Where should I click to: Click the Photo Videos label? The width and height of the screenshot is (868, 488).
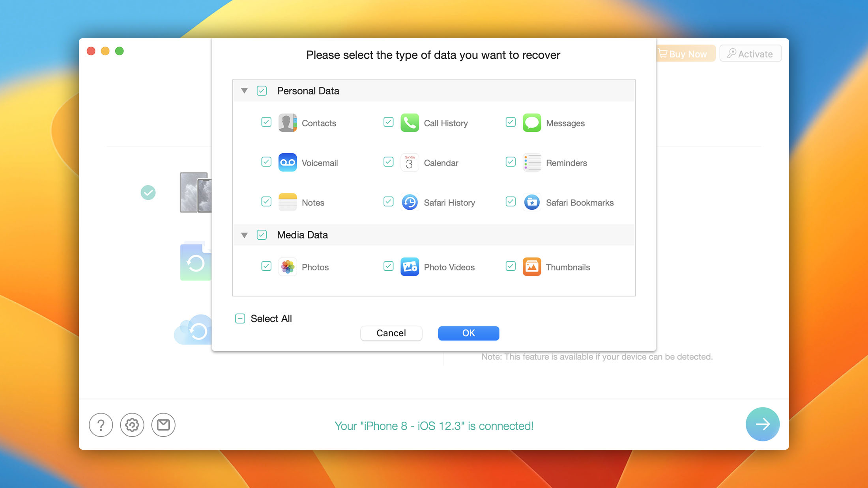(449, 267)
